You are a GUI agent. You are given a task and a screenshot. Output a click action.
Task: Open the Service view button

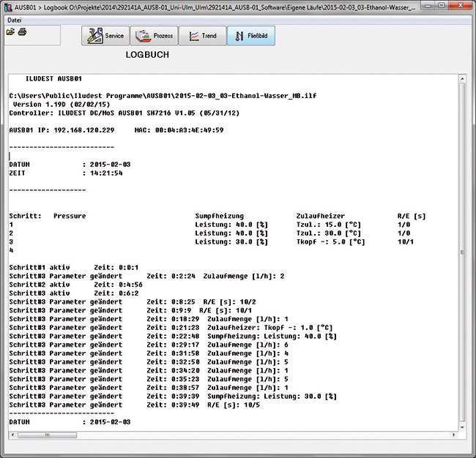(x=105, y=36)
